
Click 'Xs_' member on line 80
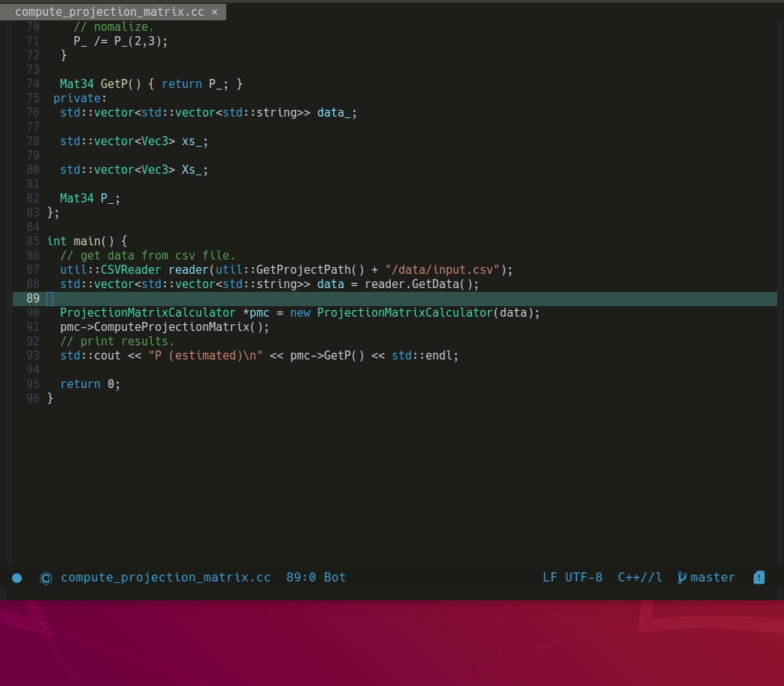pos(192,170)
